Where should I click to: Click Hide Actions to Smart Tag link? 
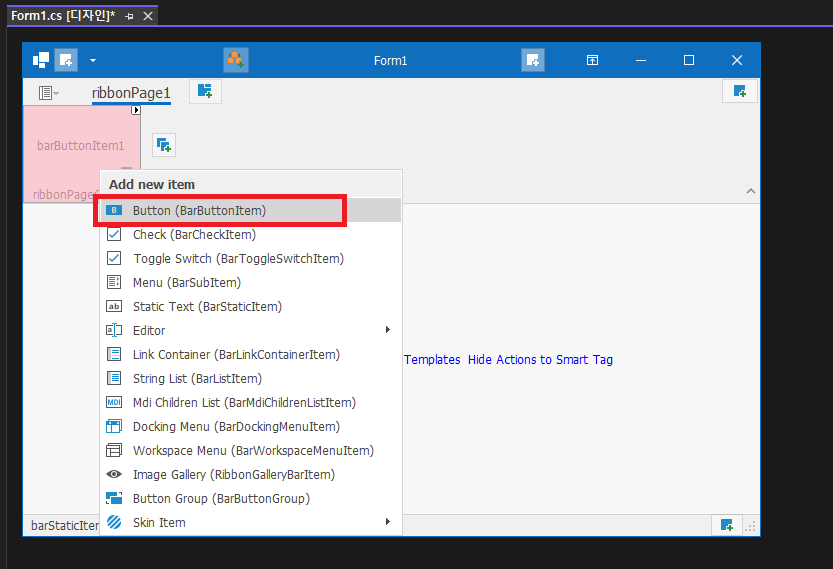[540, 360]
